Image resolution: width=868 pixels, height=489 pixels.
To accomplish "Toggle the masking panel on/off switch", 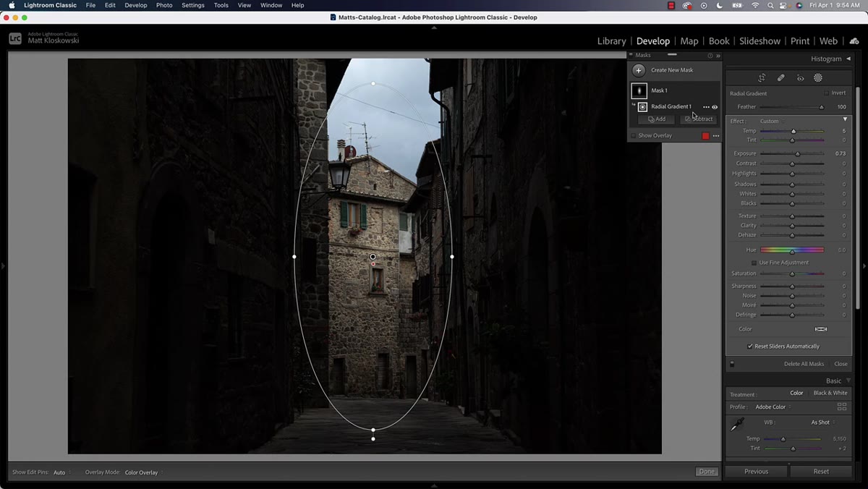I will [732, 364].
